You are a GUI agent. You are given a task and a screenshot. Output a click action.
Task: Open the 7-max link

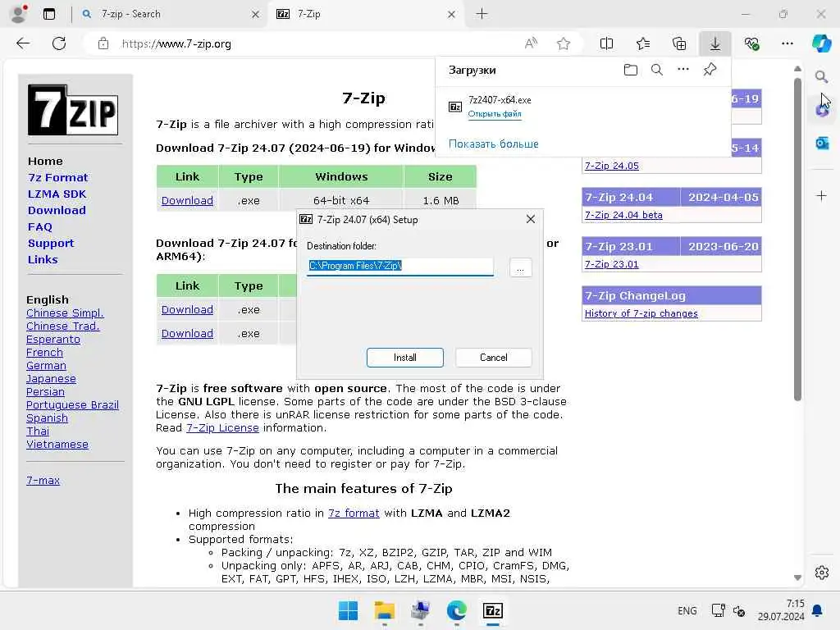pyautogui.click(x=43, y=481)
